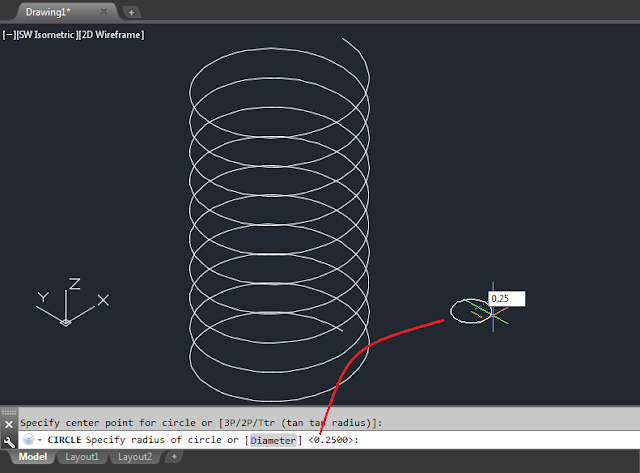Open the SW Isometric view menu
Image resolution: width=640 pixels, height=473 pixels.
[47, 35]
